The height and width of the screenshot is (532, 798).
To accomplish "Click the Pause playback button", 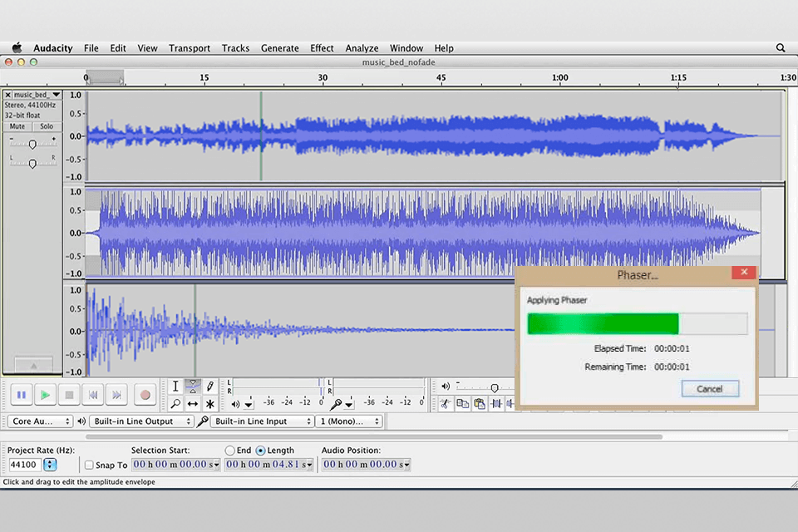I will pos(22,395).
